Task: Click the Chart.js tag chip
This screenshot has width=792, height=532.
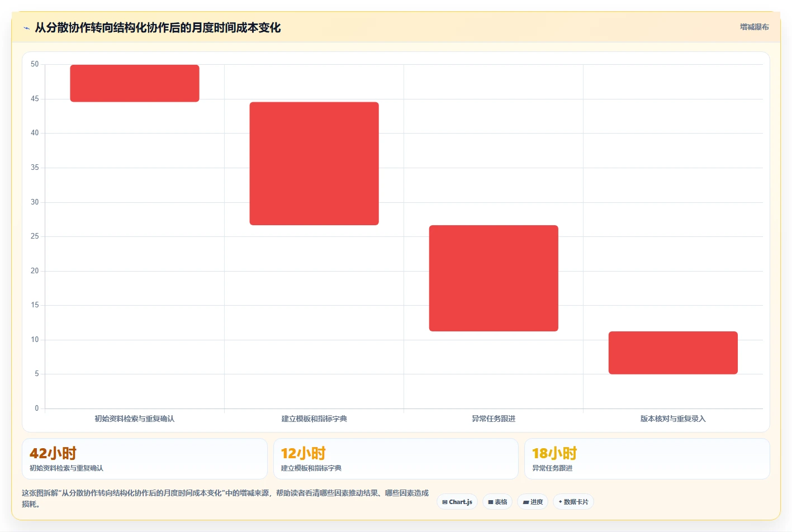Action: pos(457,502)
